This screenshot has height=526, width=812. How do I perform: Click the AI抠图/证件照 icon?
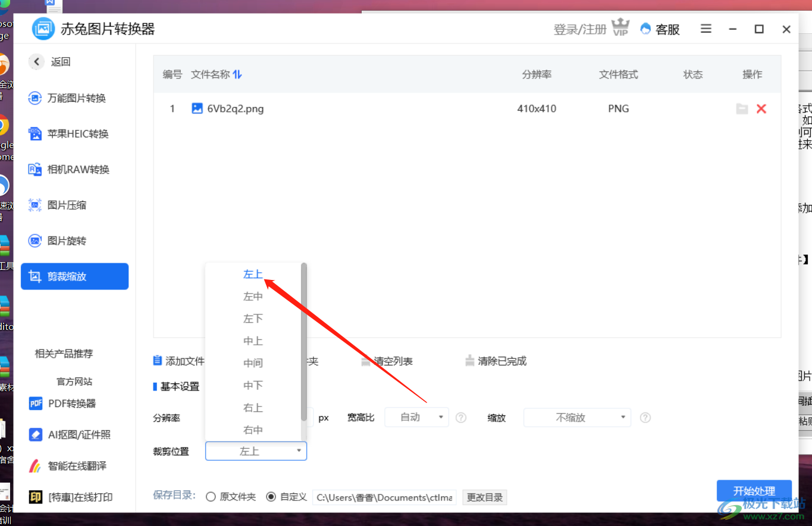tap(36, 434)
